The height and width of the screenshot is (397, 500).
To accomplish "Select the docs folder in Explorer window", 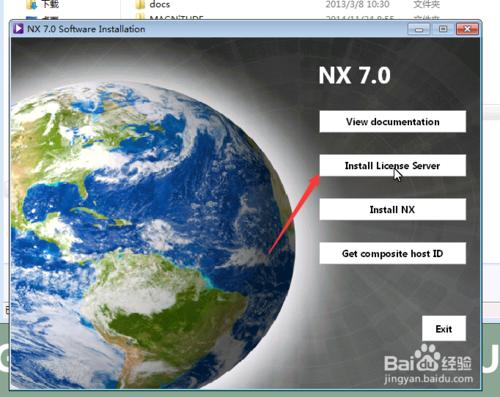I will [x=160, y=4].
